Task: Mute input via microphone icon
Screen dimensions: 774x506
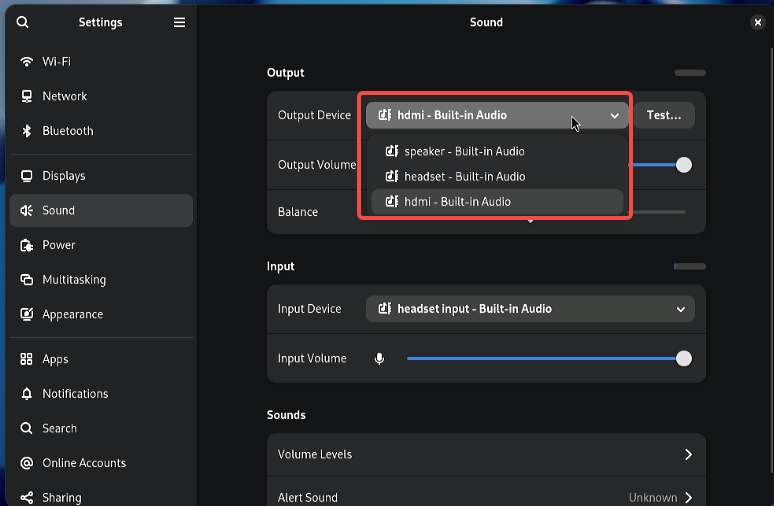Action: (x=379, y=359)
